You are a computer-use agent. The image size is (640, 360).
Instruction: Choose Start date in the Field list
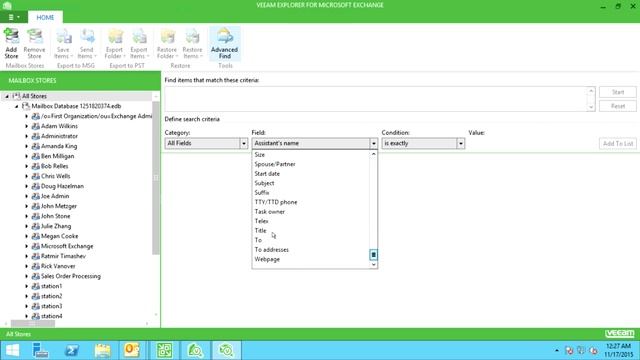267,173
